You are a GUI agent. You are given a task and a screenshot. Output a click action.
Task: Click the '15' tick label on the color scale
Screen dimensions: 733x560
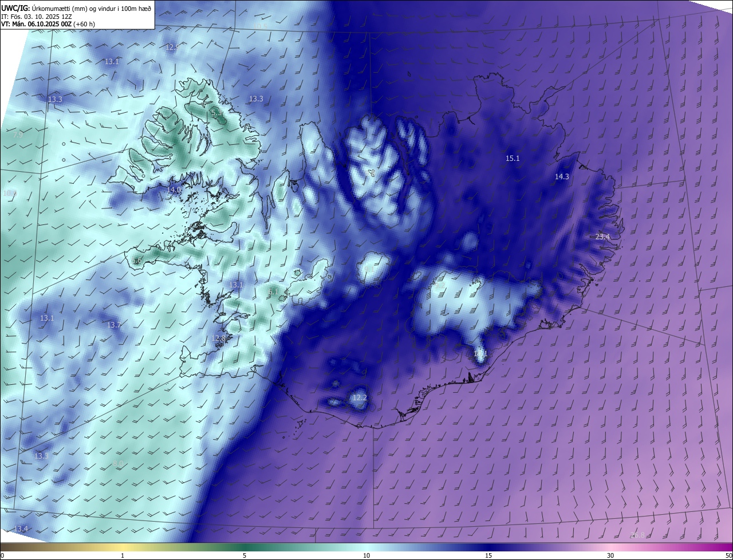(488, 555)
